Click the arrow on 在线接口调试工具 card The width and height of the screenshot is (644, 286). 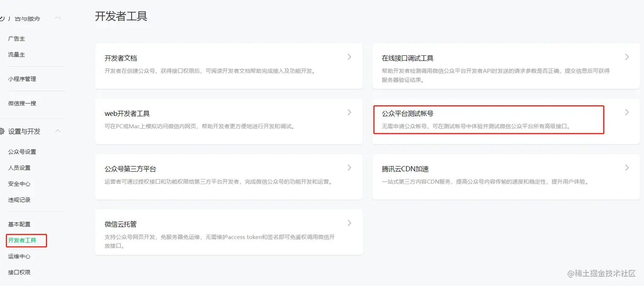pos(627,57)
